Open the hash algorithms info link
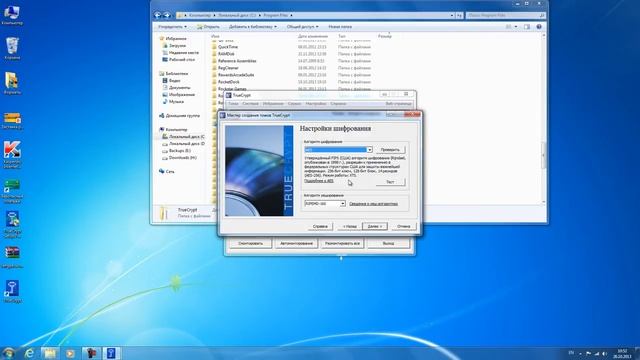Viewport: 640px width, 360px height. tap(373, 204)
